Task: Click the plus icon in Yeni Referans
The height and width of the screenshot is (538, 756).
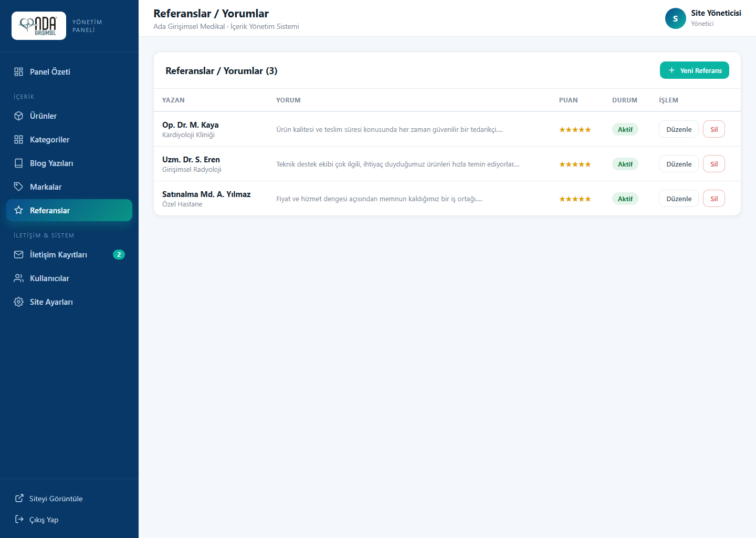Action: click(671, 70)
